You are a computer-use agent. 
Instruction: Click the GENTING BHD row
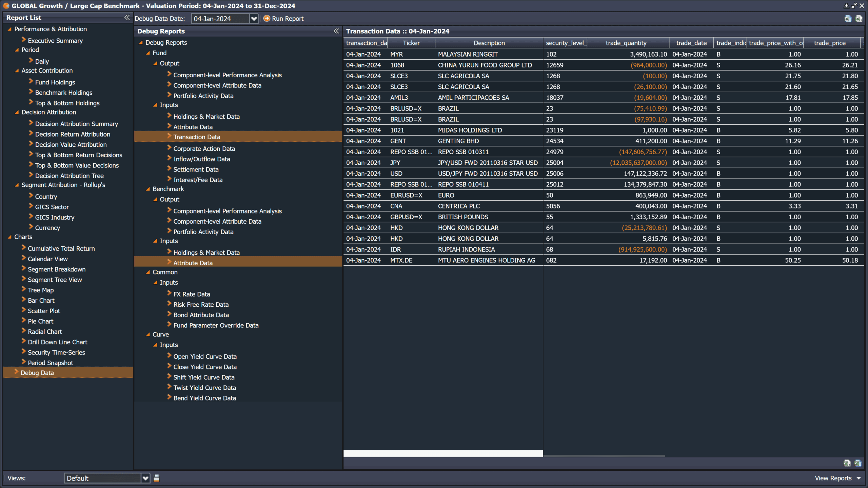click(603, 141)
